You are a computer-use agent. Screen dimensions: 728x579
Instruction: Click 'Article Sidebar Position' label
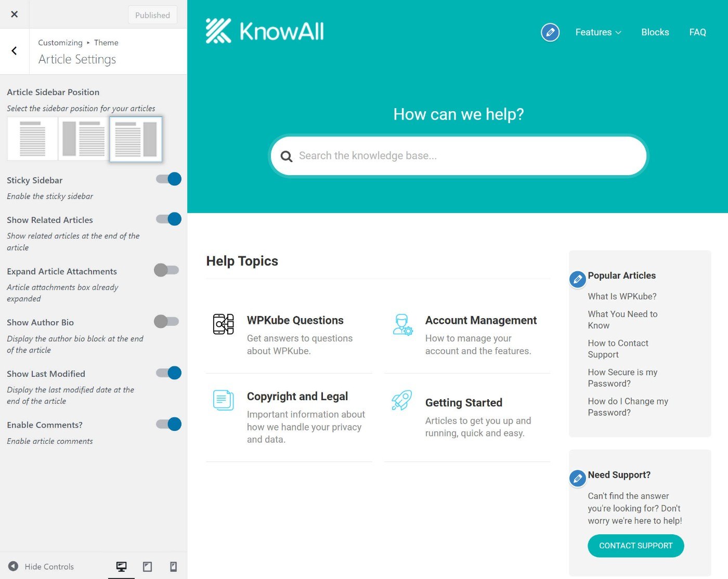[x=53, y=92]
